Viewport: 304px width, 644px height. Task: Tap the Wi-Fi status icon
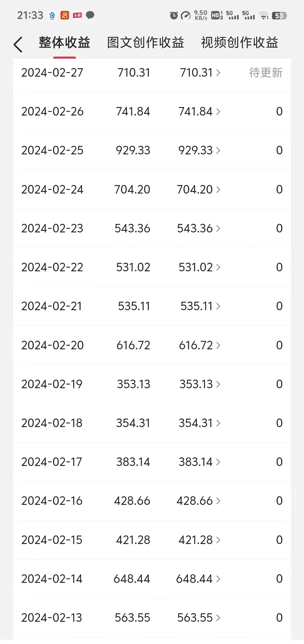click(264, 16)
